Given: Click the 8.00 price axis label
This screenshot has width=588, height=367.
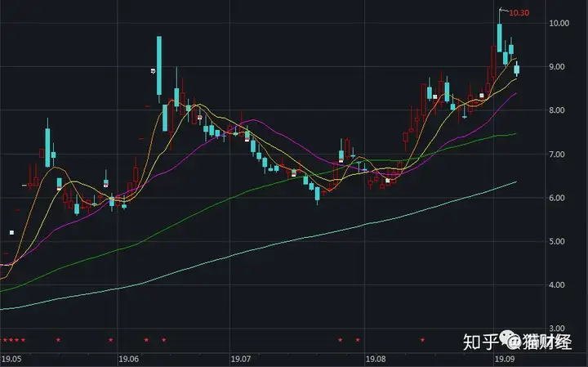Looking at the screenshot, I should click(x=557, y=110).
